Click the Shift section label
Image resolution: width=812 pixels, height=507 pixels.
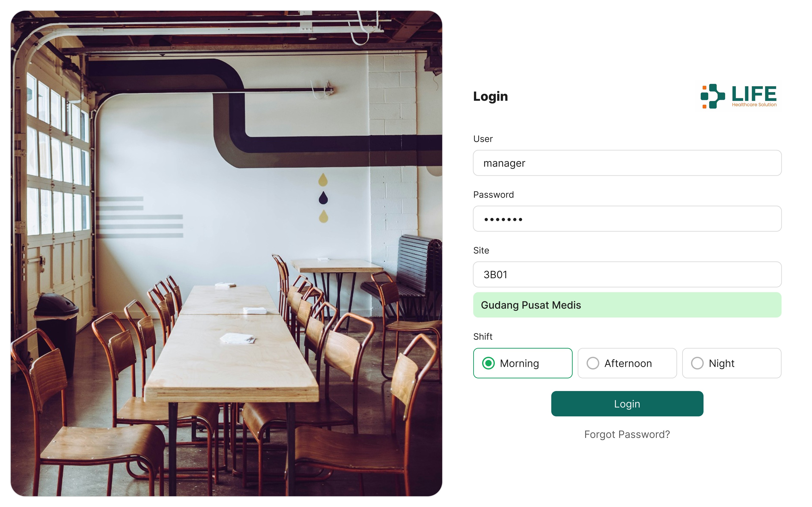tap(483, 336)
